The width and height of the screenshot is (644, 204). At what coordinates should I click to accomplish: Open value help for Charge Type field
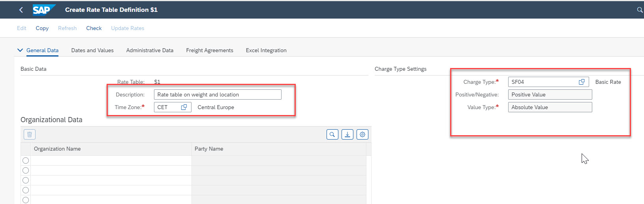click(582, 82)
